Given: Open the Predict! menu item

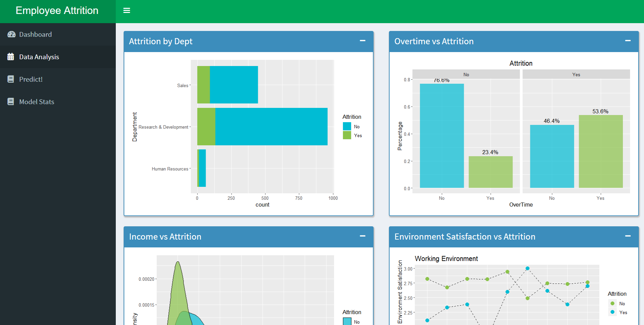Looking at the screenshot, I should point(58,79).
